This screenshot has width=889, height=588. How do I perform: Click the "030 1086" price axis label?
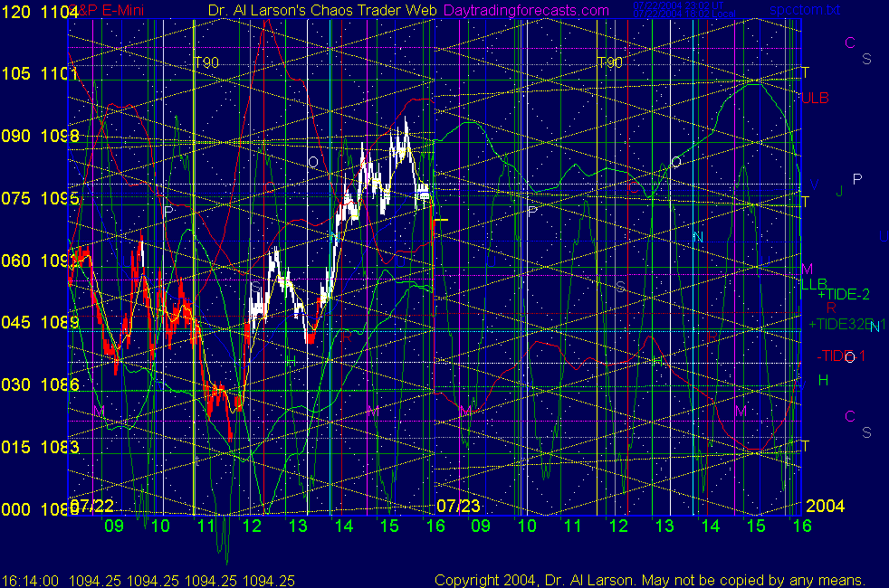point(40,384)
